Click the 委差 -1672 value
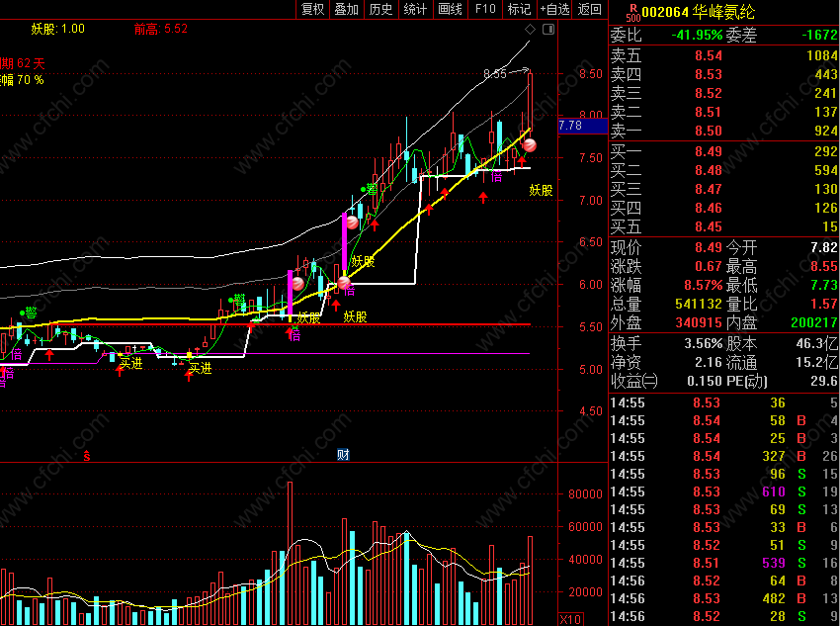This screenshot has height=626, width=840. coord(819,36)
